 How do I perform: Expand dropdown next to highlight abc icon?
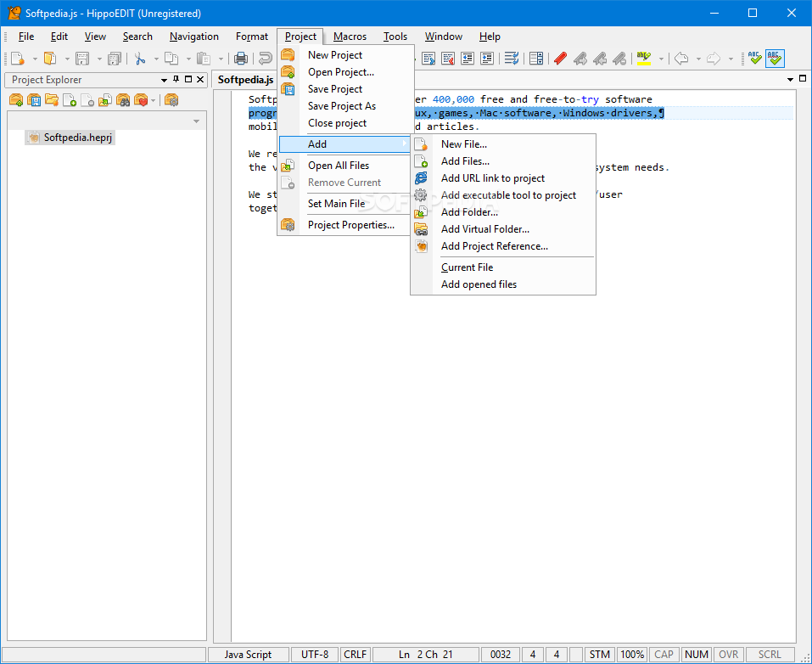[661, 59]
